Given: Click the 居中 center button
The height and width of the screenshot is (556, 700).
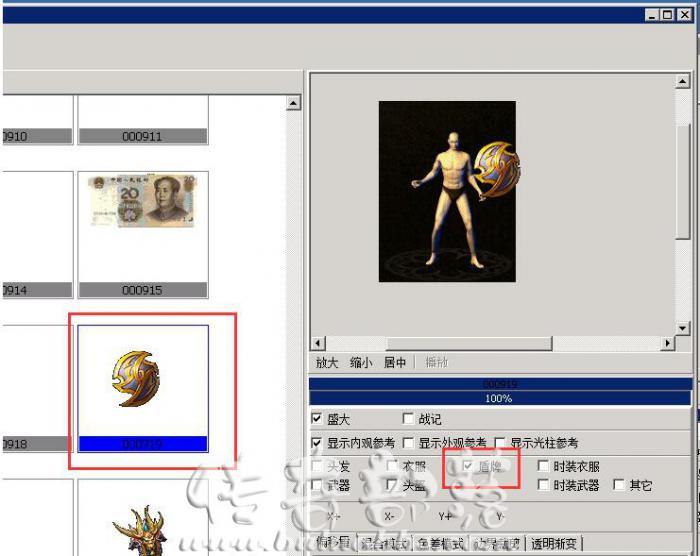Looking at the screenshot, I should click(395, 363).
